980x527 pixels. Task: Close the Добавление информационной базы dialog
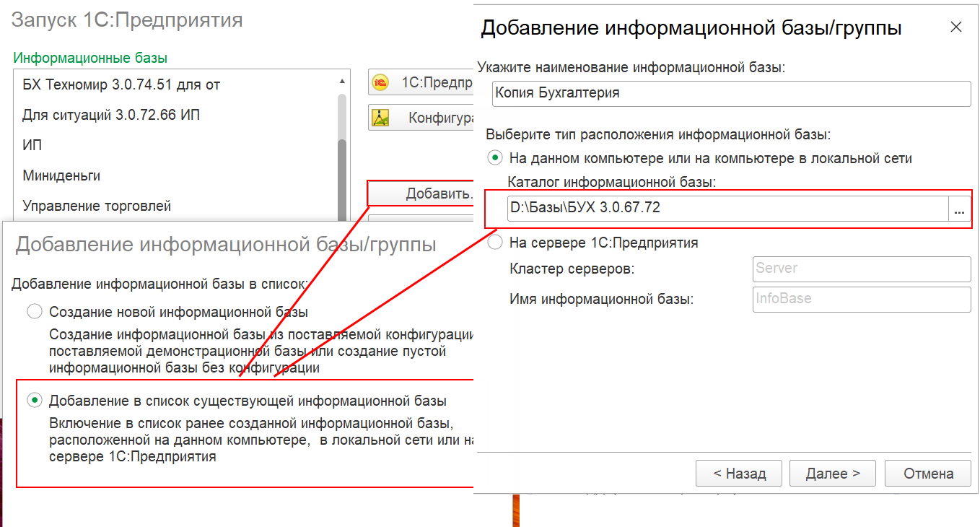(x=956, y=27)
